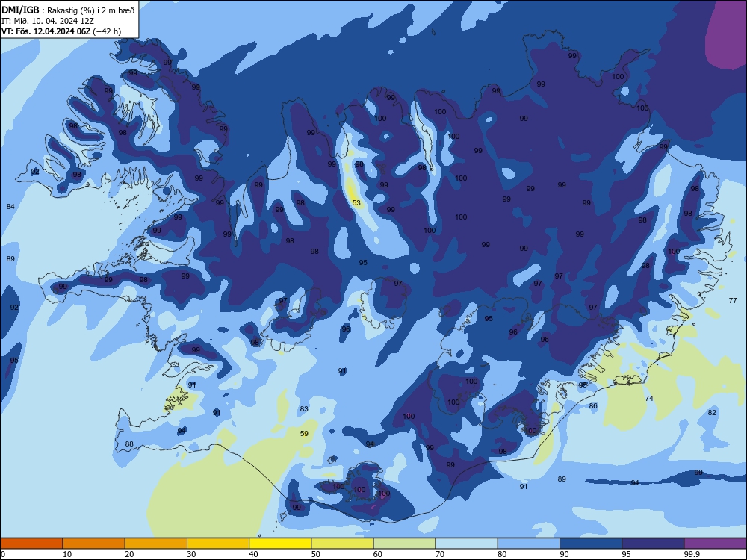Click the legend scale label '70'
Screen dimensions: 747x560
click(440, 554)
